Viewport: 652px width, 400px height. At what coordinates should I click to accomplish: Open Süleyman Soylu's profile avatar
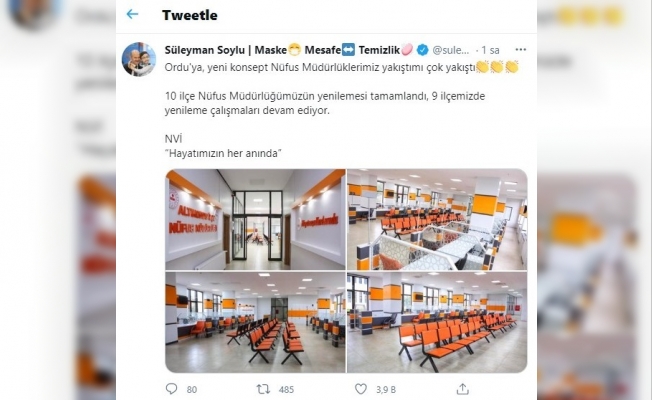pyautogui.click(x=138, y=59)
